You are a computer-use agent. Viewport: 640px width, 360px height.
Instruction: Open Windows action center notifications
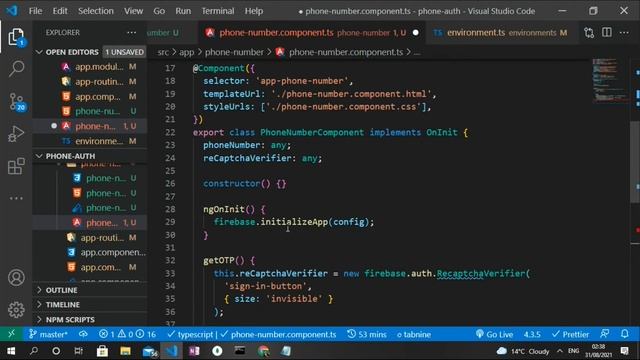click(624, 351)
